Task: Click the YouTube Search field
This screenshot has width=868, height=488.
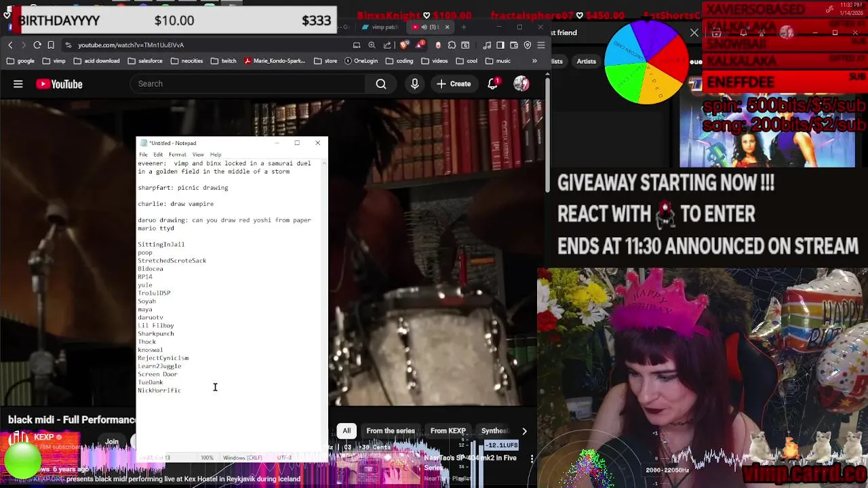Action: (x=248, y=84)
